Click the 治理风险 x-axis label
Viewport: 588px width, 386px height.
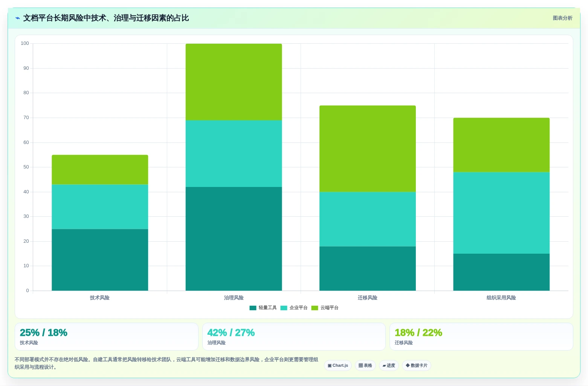pyautogui.click(x=234, y=298)
